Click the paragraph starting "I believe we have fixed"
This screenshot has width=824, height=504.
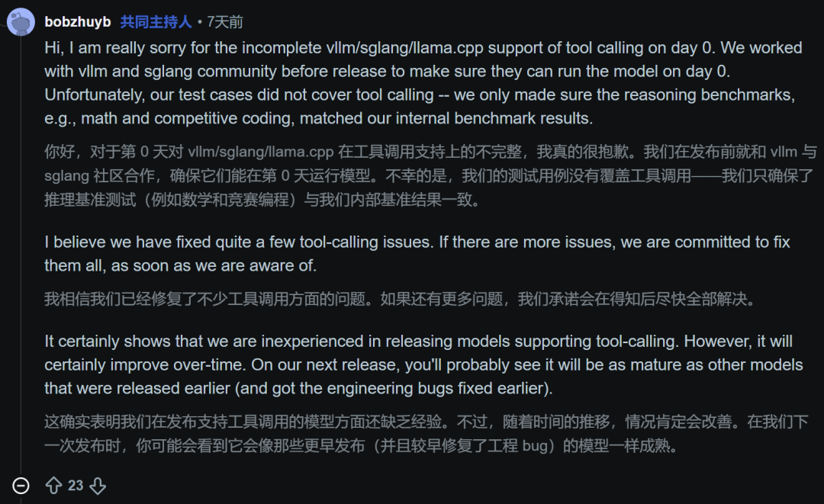417,254
